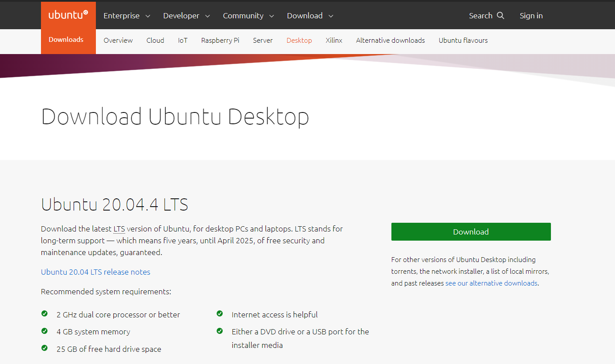Open the Xilinx tab
The height and width of the screenshot is (364, 615).
tap(334, 41)
